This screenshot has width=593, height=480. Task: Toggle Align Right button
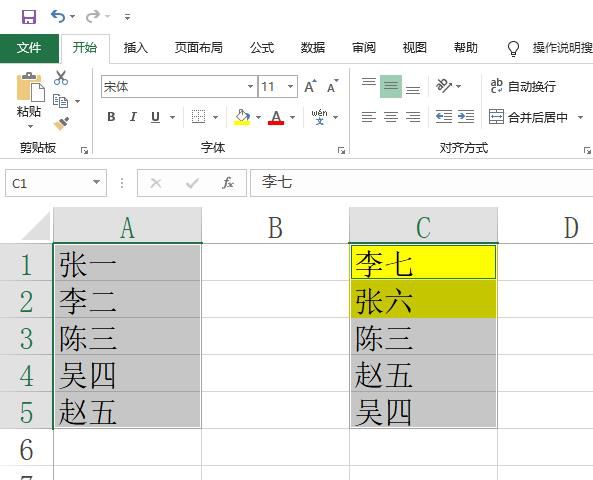click(413, 117)
